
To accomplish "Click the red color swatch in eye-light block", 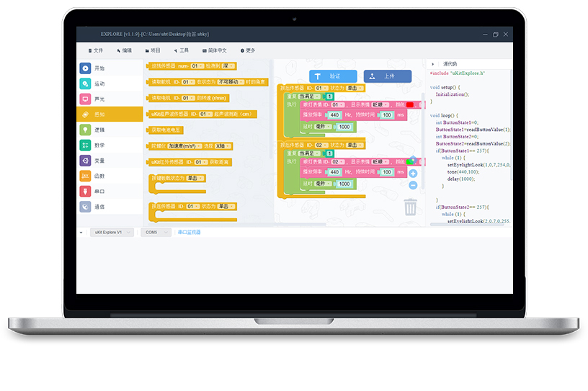I will click(409, 104).
